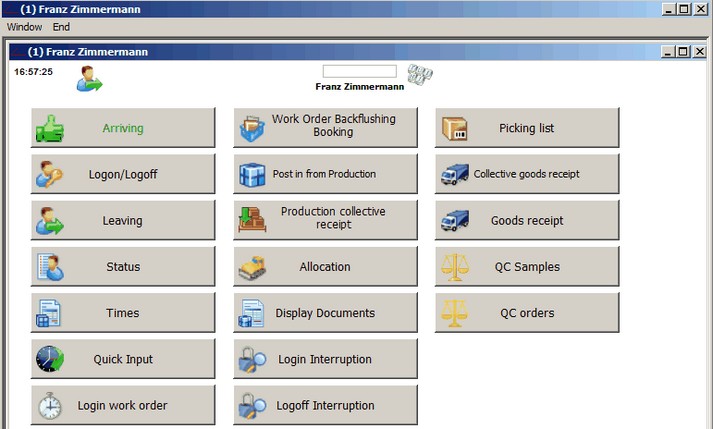
Task: Start Login Interruption
Action: (326, 359)
